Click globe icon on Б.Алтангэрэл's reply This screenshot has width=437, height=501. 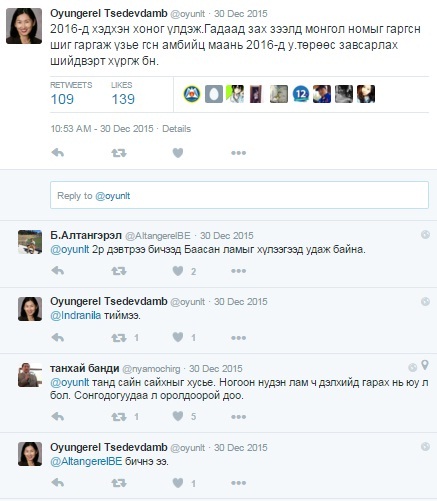tap(425, 235)
